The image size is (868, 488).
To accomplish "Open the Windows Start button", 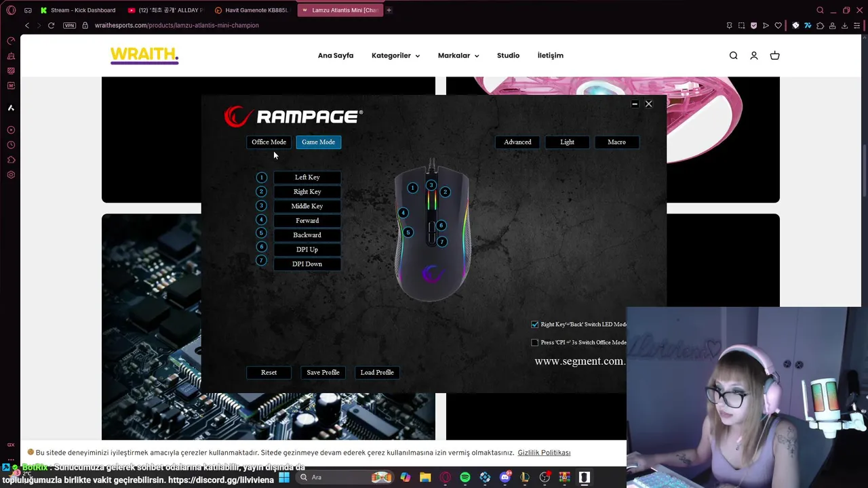I will [284, 477].
